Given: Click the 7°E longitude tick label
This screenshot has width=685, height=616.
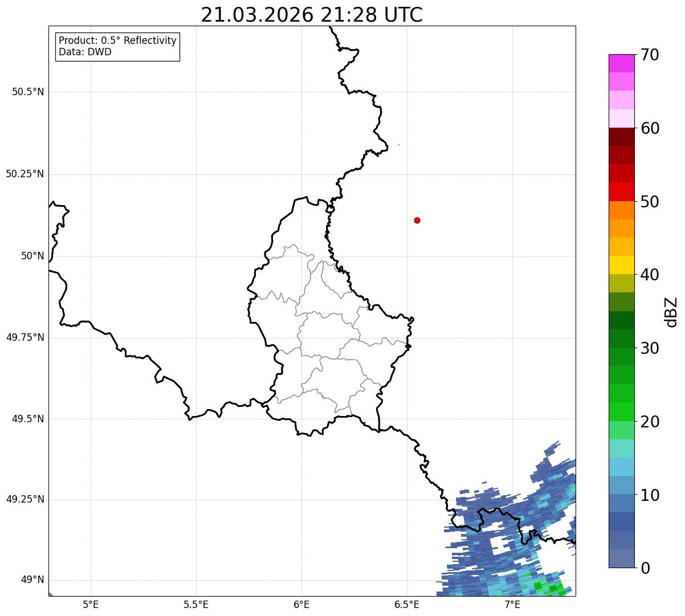Looking at the screenshot, I should click(x=512, y=604).
